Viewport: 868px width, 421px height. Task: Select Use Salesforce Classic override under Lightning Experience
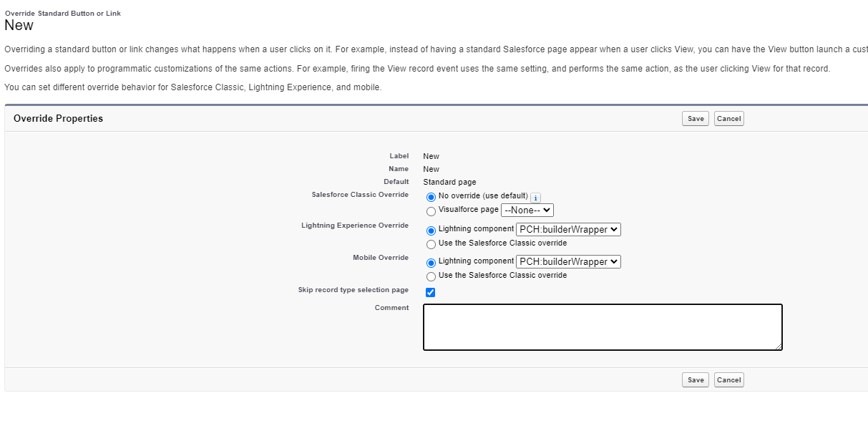point(431,244)
